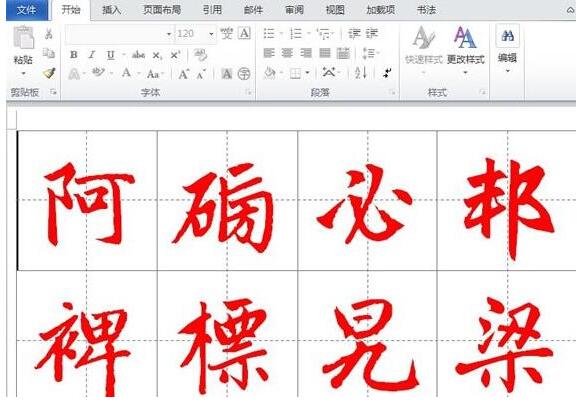Toggle character shading (shaded A)
Screen dimensions: 577x404
tap(227, 74)
